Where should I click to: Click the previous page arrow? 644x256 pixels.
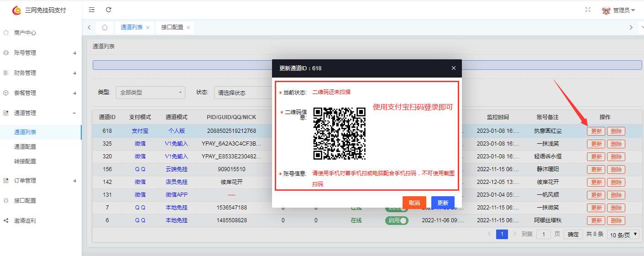489,234
